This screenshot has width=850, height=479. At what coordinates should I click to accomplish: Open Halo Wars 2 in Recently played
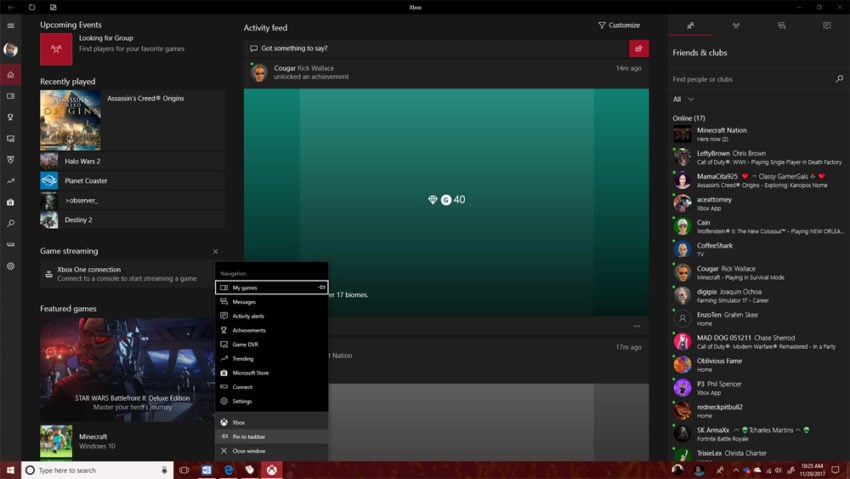coord(132,161)
